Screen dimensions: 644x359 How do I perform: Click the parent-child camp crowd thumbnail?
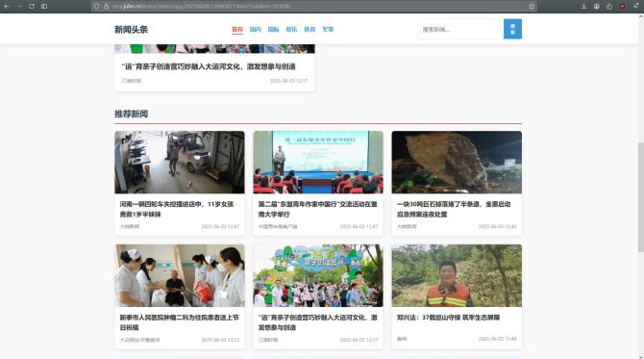pyautogui.click(x=318, y=275)
